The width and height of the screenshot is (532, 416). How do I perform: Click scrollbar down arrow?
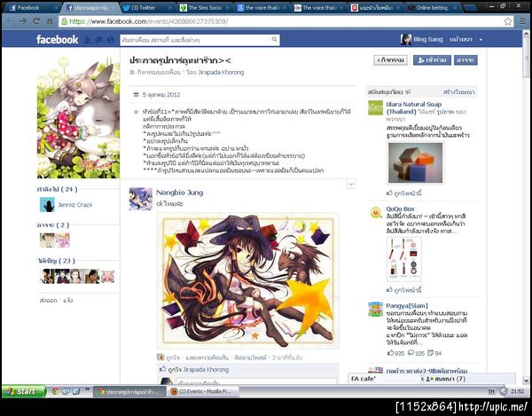tap(526, 381)
